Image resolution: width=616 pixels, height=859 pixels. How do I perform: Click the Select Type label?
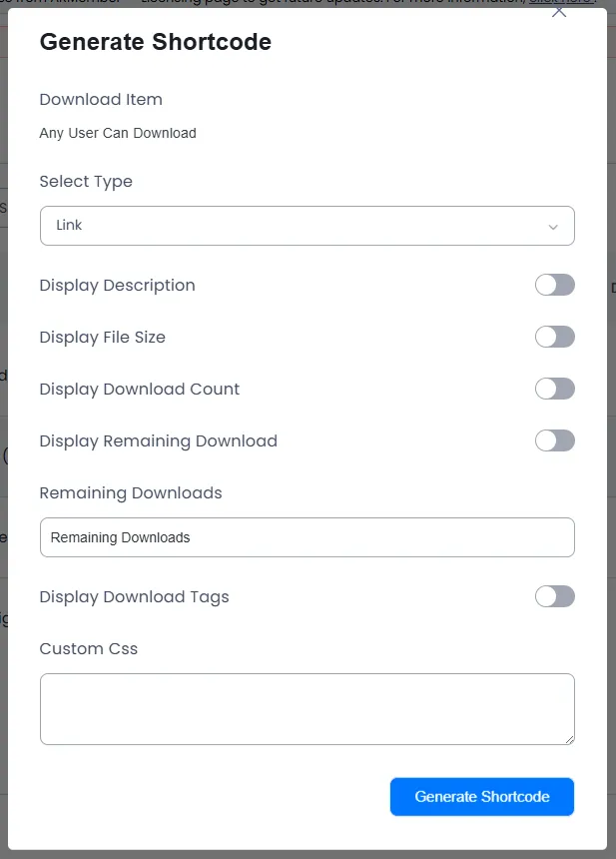[86, 182]
